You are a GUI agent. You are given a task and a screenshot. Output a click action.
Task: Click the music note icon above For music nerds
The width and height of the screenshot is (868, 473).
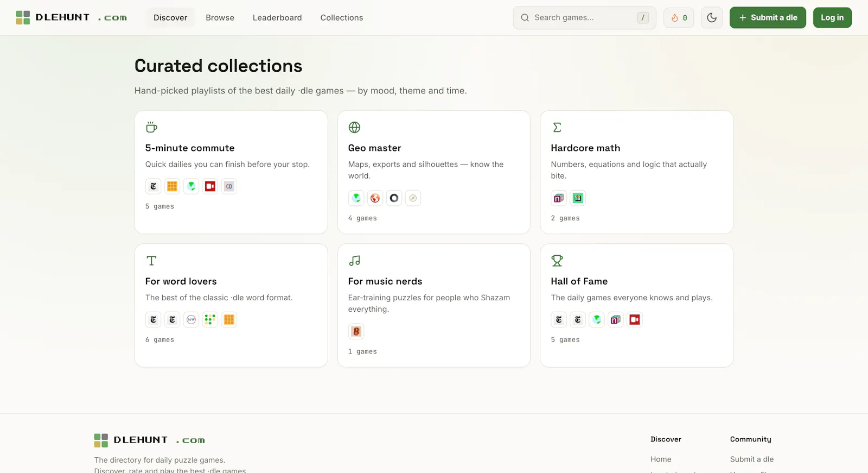tap(354, 261)
